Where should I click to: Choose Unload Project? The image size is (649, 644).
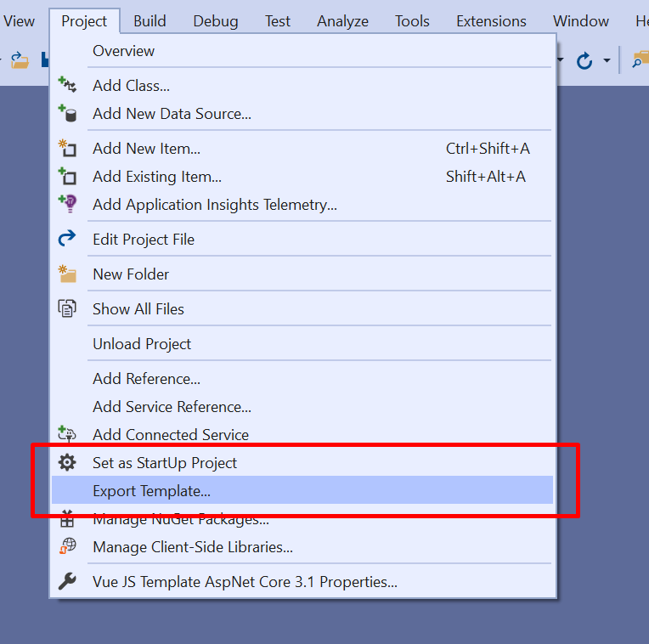pos(302,344)
